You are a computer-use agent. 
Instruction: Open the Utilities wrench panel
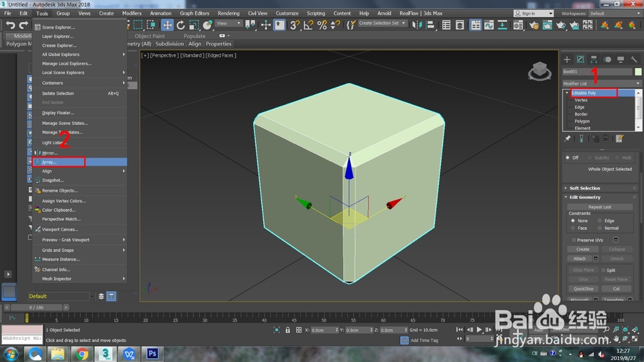click(634, 59)
